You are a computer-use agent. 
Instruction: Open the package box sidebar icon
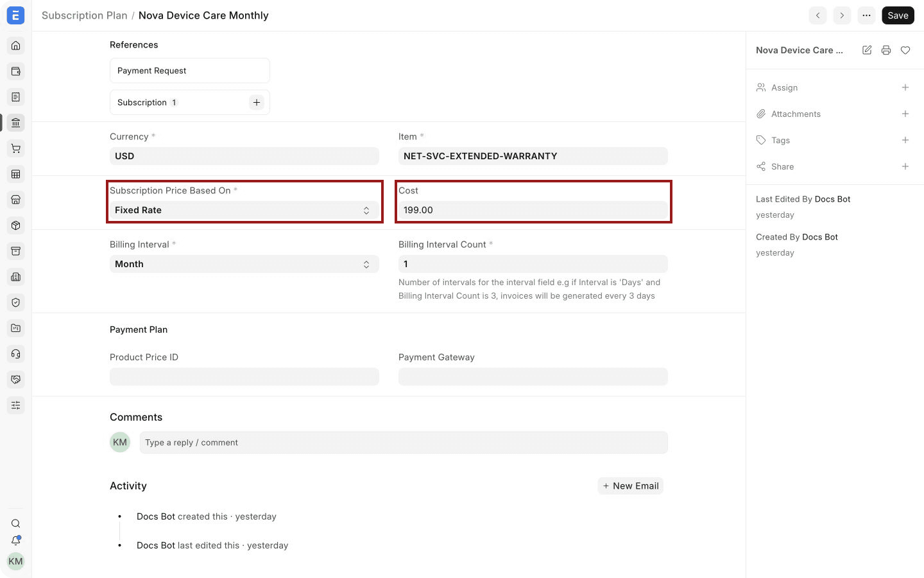(16, 225)
